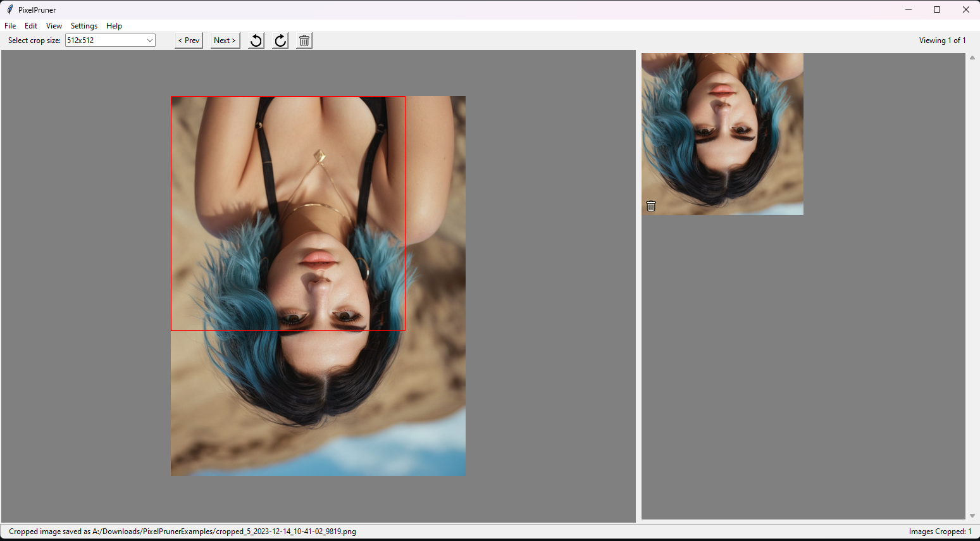Screen dimensions: 980x541
Task: Click the thumbnail panel scroll-up arrow
Action: [972, 58]
